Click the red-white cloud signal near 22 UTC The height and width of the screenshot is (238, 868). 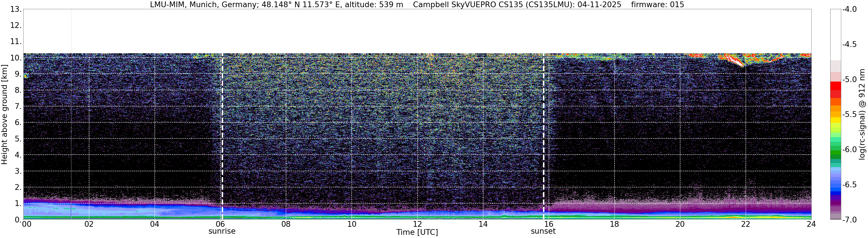click(x=735, y=61)
